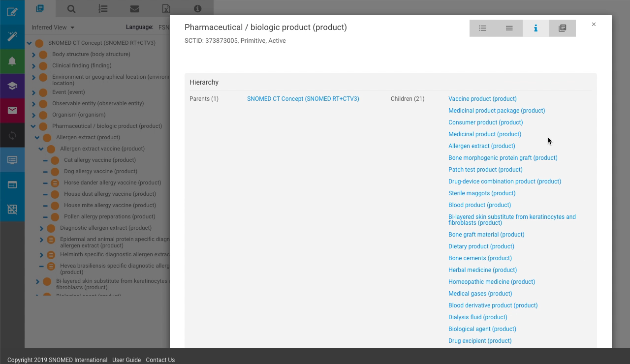Collapse the SNOMED CT Concept tree root
Screen dimensions: 630x364
coord(29,43)
